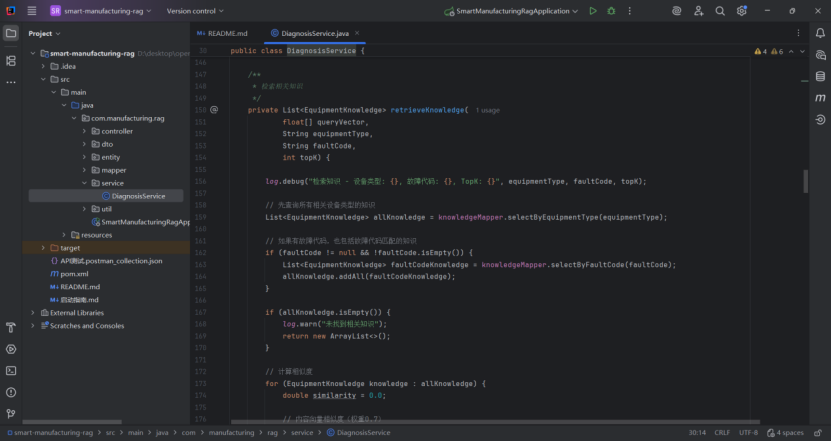This screenshot has height=442, width=831.
Task: Open the Project tool window icon
Action: click(11, 33)
